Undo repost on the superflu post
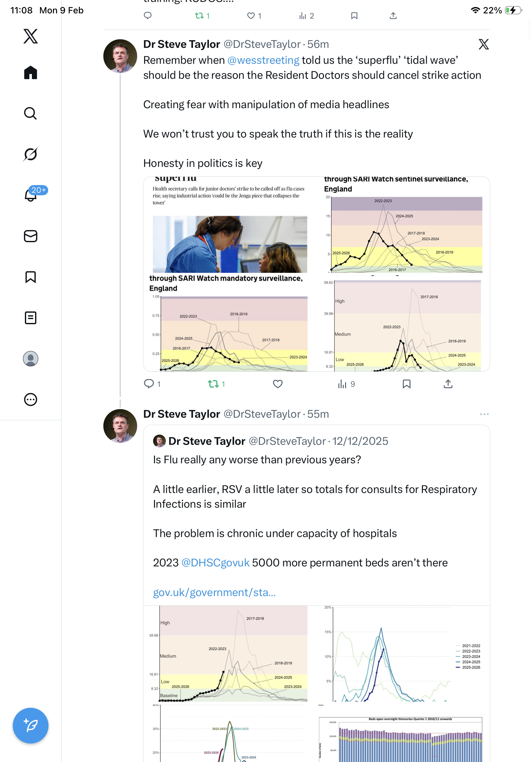The height and width of the screenshot is (762, 532). [x=213, y=384]
